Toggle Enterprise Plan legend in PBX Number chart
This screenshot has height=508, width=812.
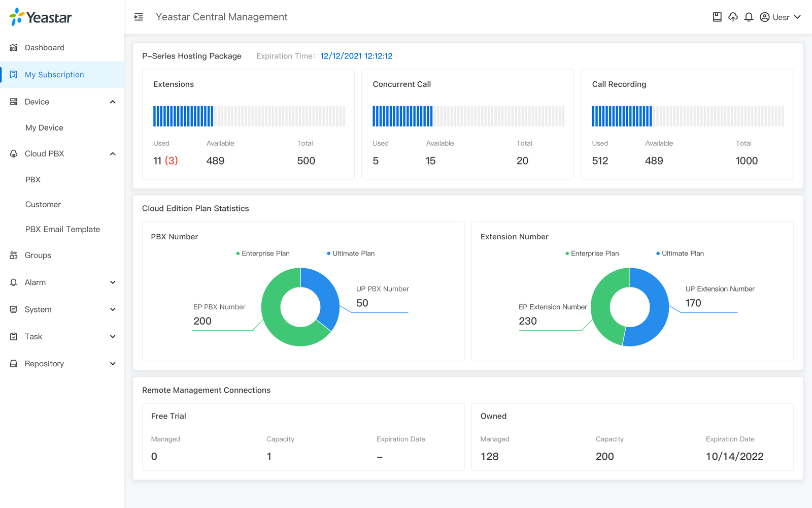pyautogui.click(x=263, y=253)
